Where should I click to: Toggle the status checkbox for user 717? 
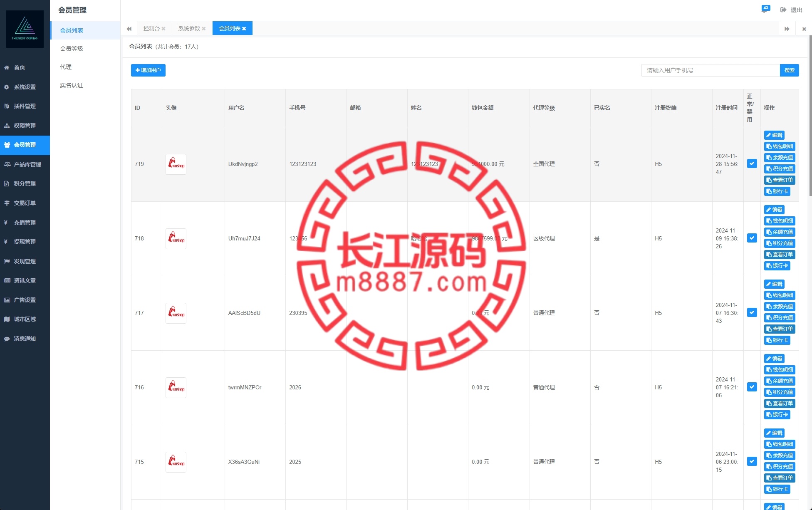point(752,312)
